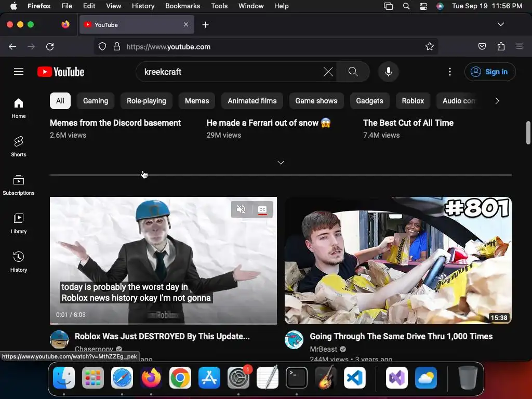Open The Best Cut of All Time
This screenshot has width=532, height=399.
coord(408,123)
